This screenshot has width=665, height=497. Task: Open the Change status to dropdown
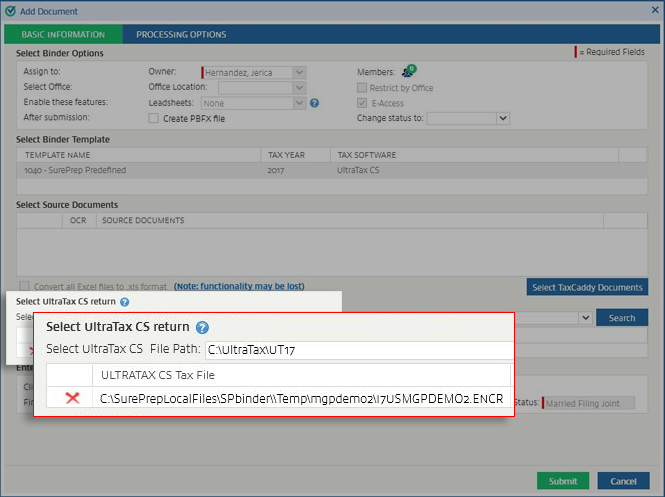click(x=503, y=118)
